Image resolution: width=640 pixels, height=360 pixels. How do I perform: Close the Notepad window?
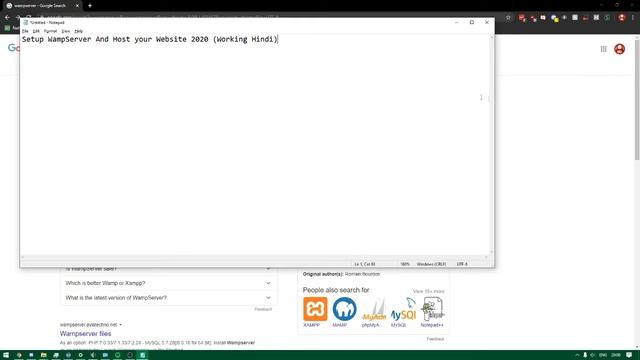[487, 22]
